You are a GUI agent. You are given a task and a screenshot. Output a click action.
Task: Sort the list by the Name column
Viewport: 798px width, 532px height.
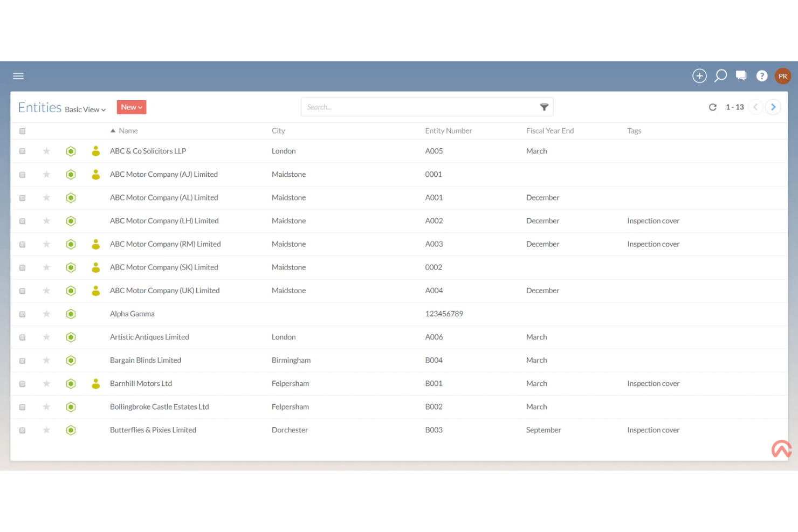point(128,130)
